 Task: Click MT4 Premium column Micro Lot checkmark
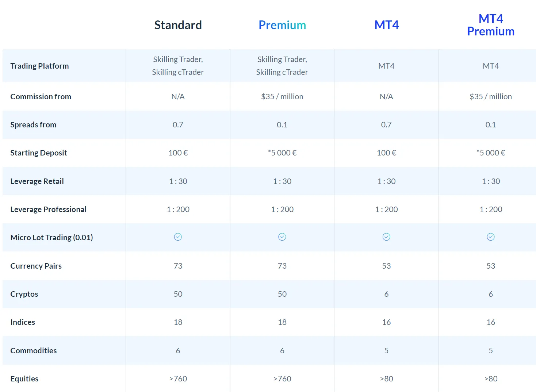(x=491, y=237)
